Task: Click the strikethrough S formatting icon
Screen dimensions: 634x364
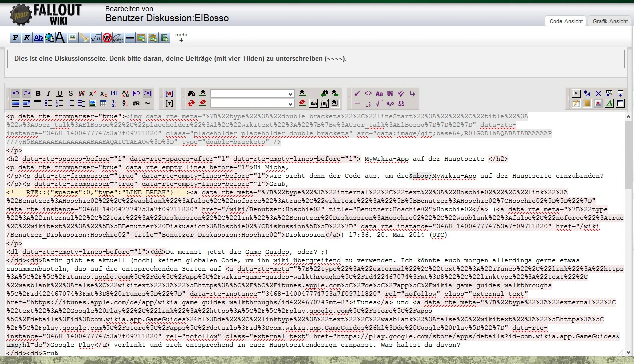Action: [x=71, y=93]
